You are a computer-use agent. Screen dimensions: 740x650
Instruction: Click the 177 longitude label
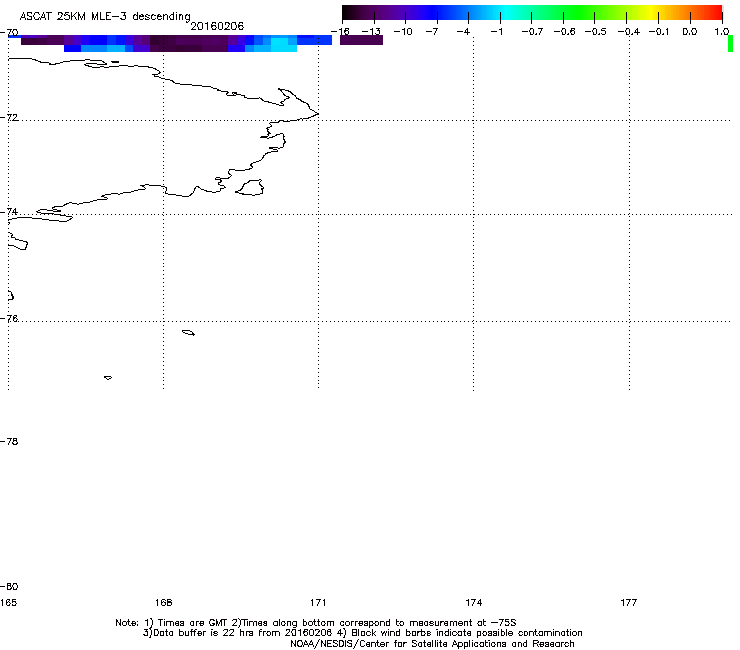629,602
